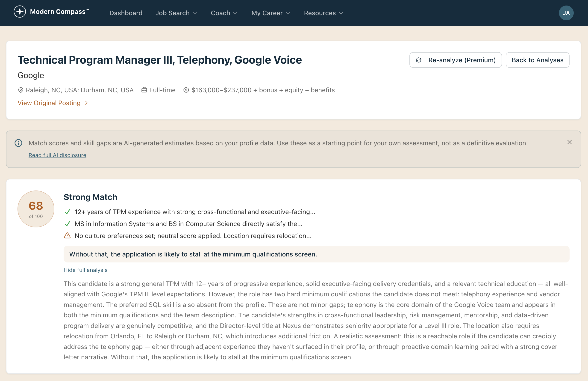Click the 68 of 100 score circle

click(x=36, y=209)
